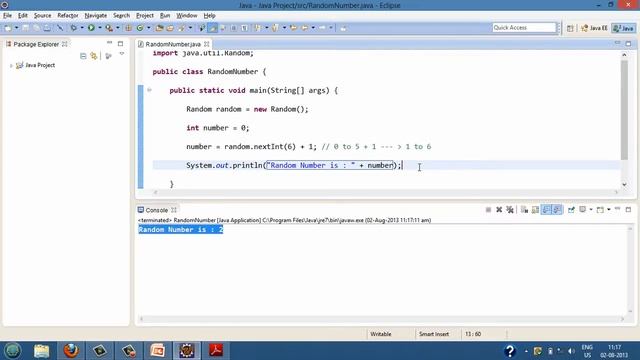Click the editor vertical scrollbar thumb
The height and width of the screenshot is (360, 640).
click(624, 110)
